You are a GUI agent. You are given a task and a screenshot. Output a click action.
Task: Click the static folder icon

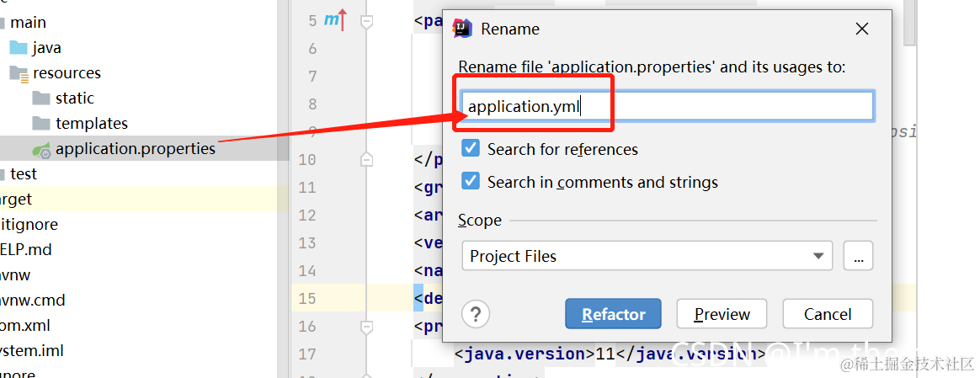[x=41, y=98]
